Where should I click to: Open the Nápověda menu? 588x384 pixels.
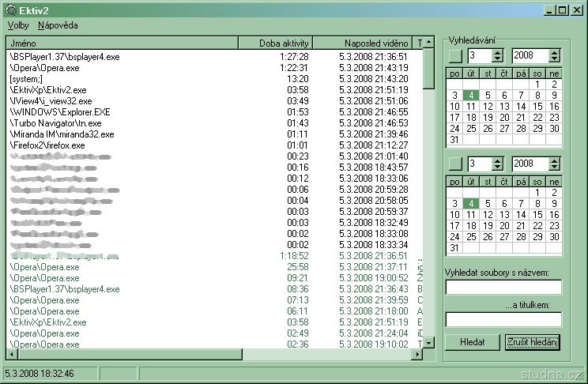click(58, 25)
